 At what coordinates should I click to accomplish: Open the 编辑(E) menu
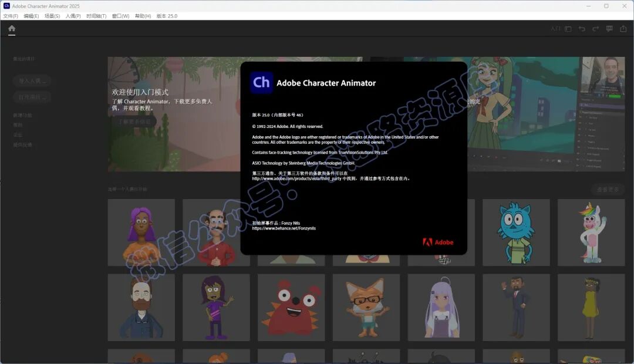[31, 16]
